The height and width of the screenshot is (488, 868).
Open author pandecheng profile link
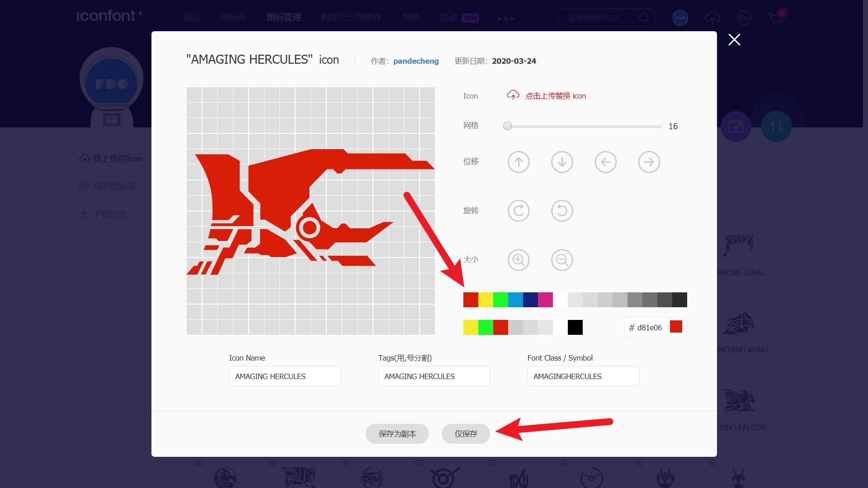pos(415,61)
